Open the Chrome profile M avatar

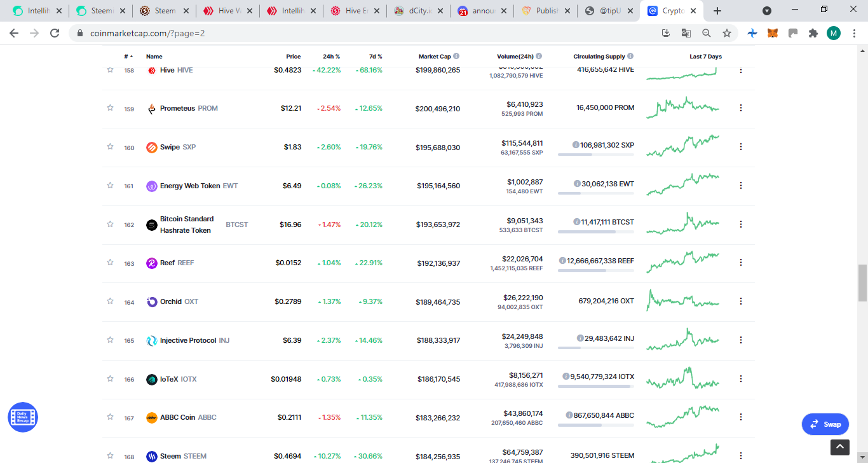point(834,33)
